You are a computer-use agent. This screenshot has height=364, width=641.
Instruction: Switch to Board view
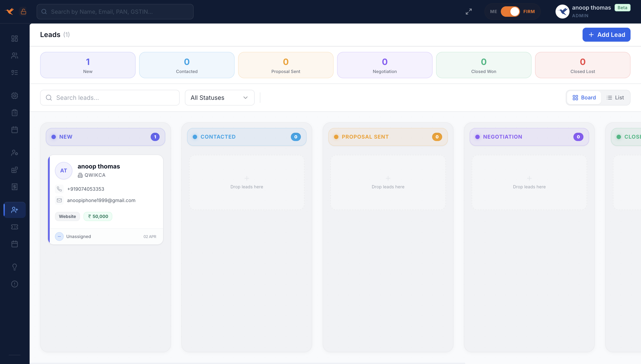pyautogui.click(x=584, y=98)
